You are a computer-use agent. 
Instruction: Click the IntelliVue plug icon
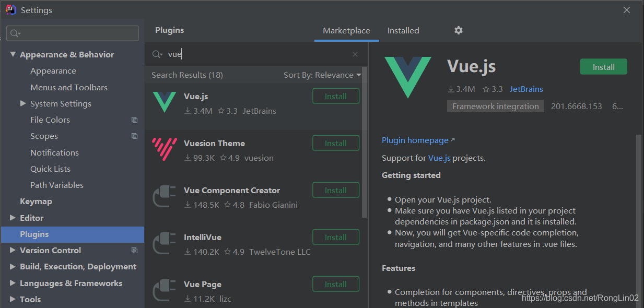[165, 243]
